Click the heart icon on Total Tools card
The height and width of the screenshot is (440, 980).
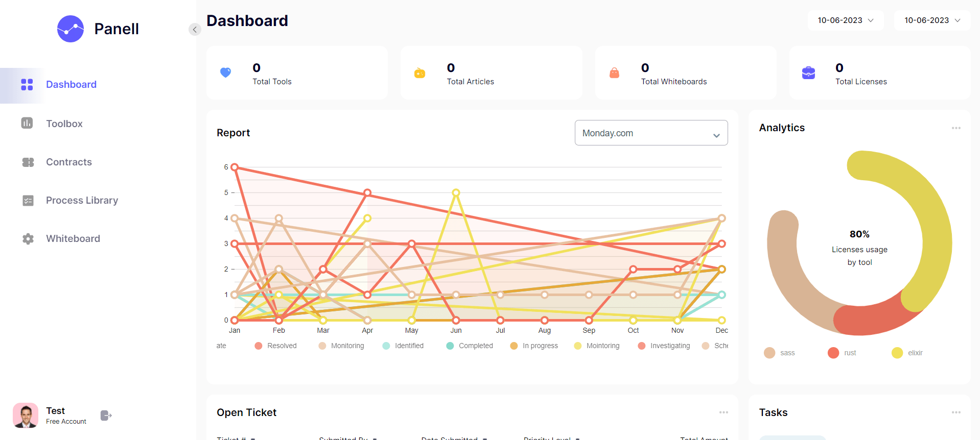pyautogui.click(x=225, y=72)
